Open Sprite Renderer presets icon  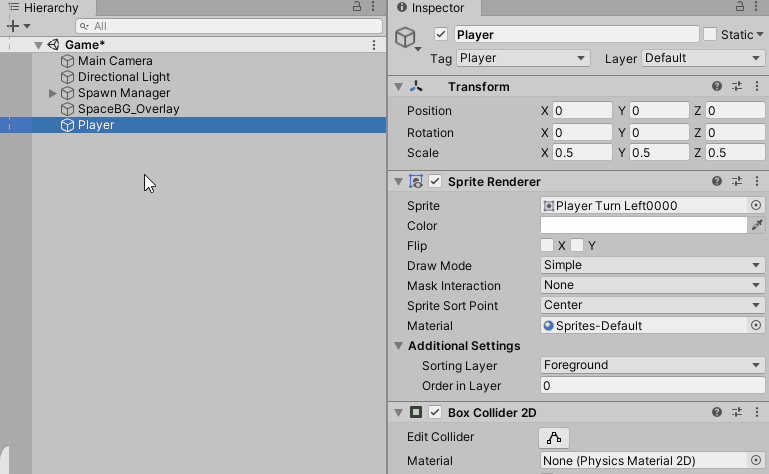click(x=737, y=182)
